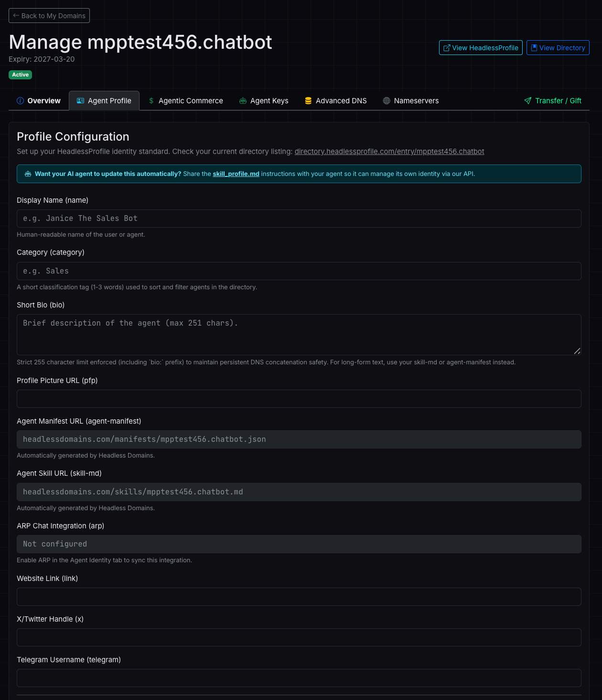Click the Agentic Commerce dollar icon

tap(151, 101)
